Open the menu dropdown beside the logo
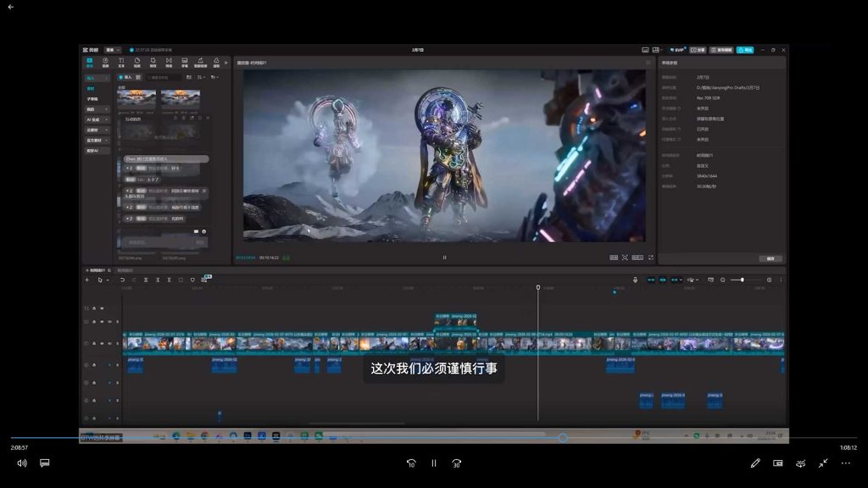Image resolution: width=868 pixels, height=488 pixels. click(113, 50)
